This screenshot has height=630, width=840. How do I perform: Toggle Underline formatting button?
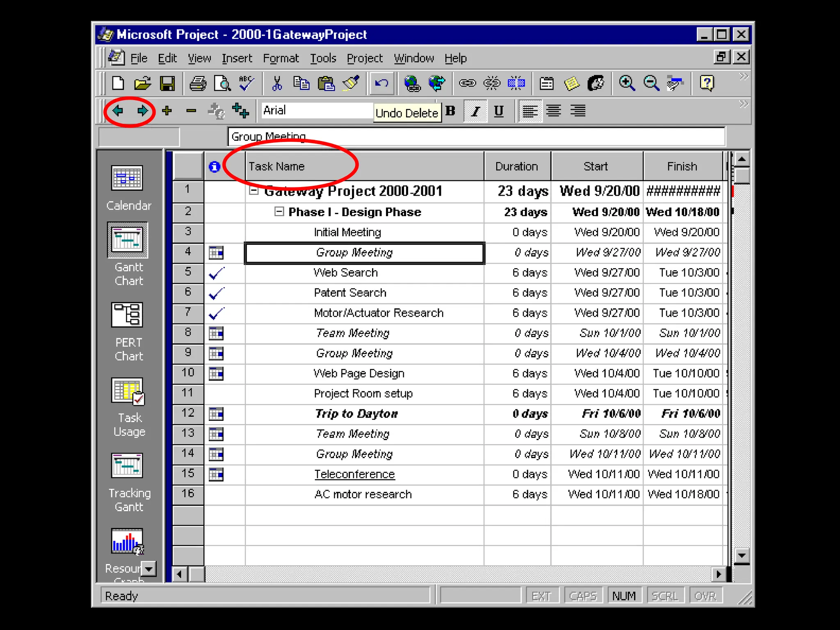(x=499, y=111)
